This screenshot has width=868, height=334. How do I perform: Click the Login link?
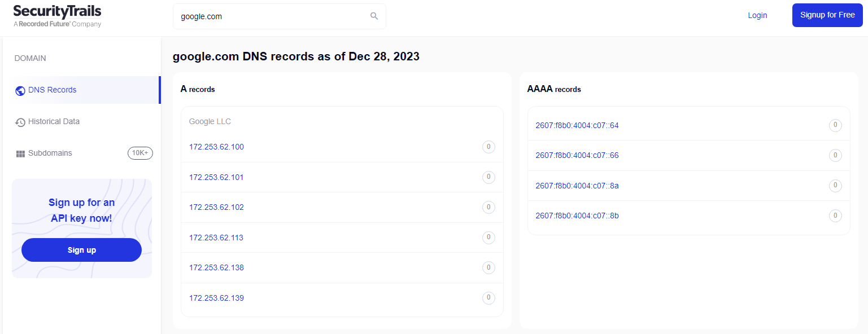coord(757,15)
